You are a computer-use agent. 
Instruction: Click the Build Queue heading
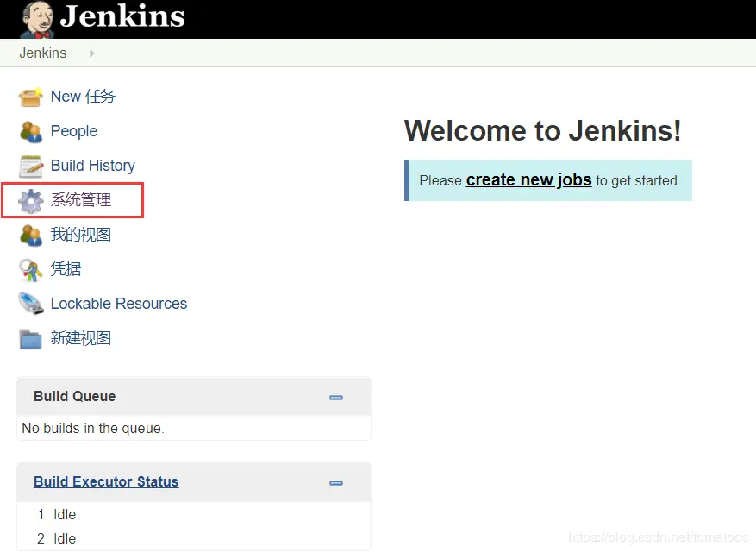(75, 396)
